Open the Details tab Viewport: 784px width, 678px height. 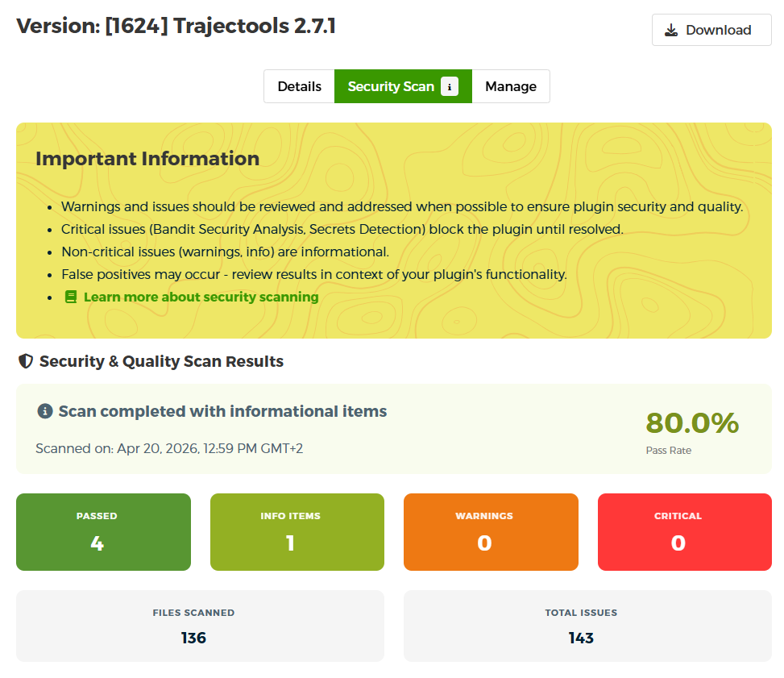(x=299, y=86)
